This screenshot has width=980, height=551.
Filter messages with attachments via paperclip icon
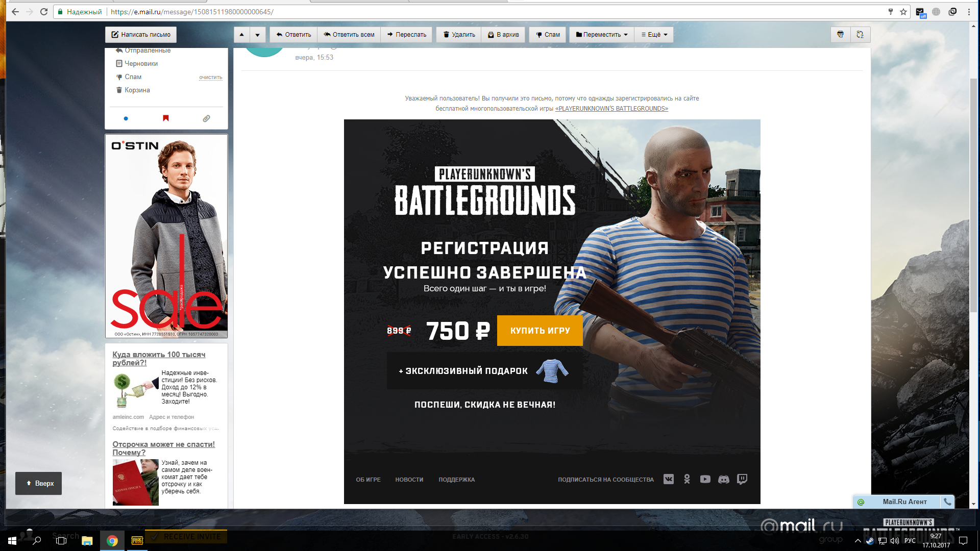point(206,118)
